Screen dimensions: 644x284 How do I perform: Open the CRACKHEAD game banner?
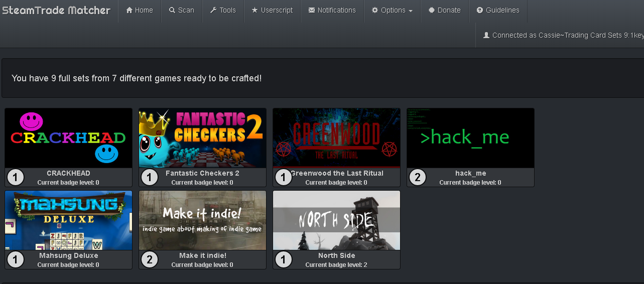coord(69,138)
